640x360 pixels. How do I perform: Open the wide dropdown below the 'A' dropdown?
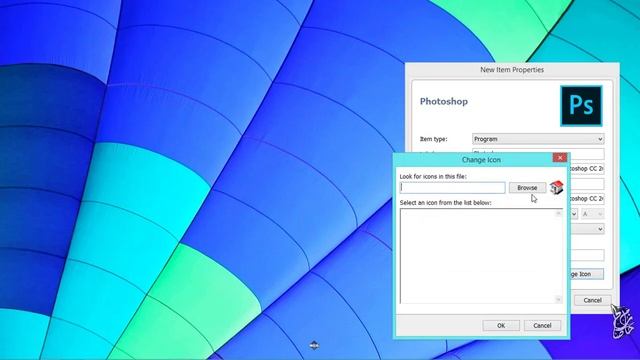click(587, 229)
